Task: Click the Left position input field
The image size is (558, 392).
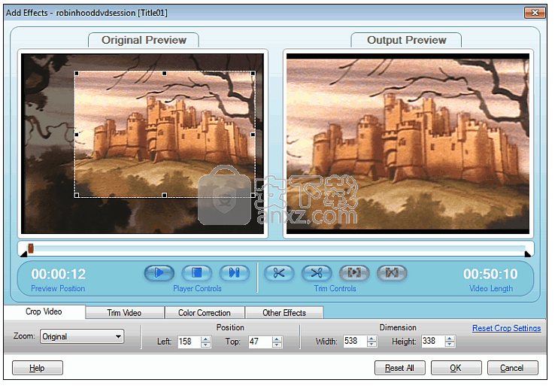Action: tap(189, 342)
